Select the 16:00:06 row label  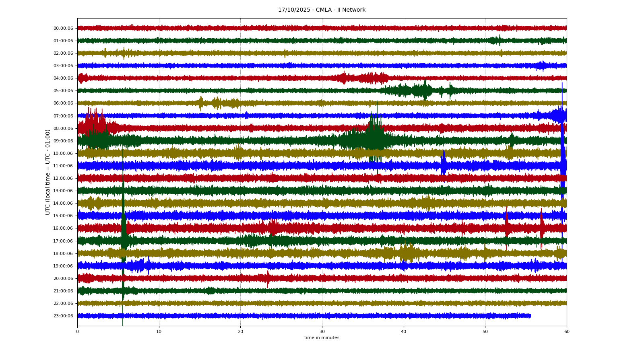click(63, 228)
